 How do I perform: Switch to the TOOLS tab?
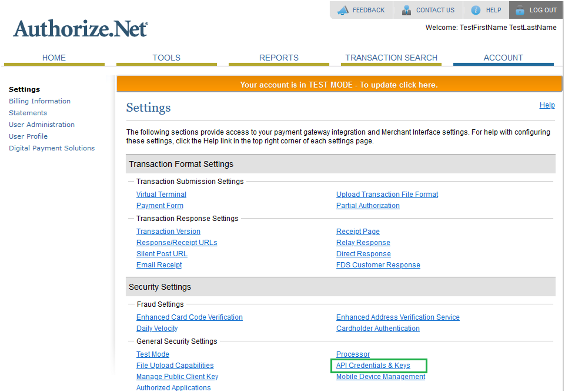pos(166,58)
